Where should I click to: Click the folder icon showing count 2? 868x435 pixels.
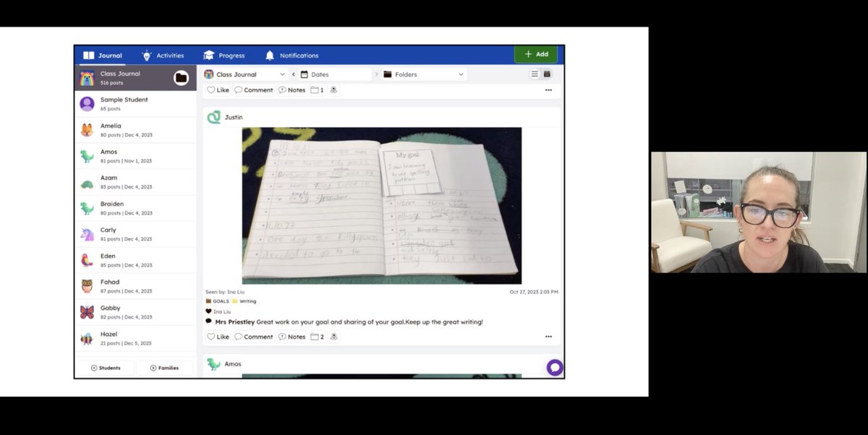click(x=317, y=337)
